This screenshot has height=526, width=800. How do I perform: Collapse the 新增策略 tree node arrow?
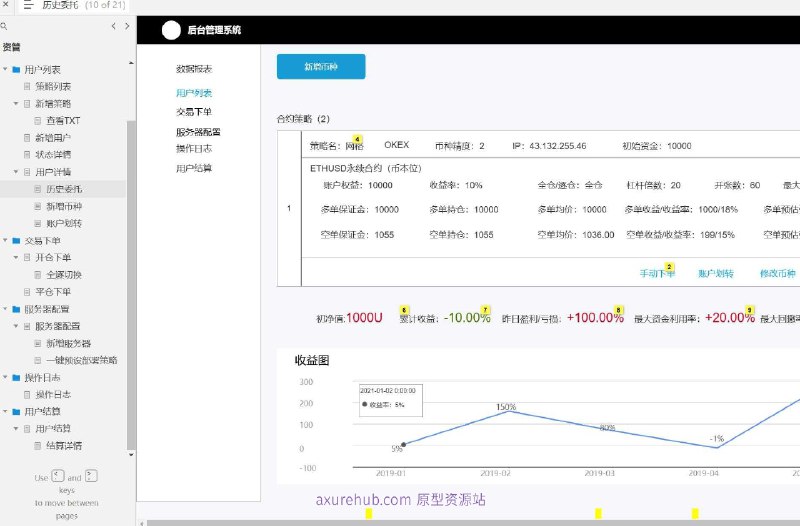pyautogui.click(x=16, y=104)
